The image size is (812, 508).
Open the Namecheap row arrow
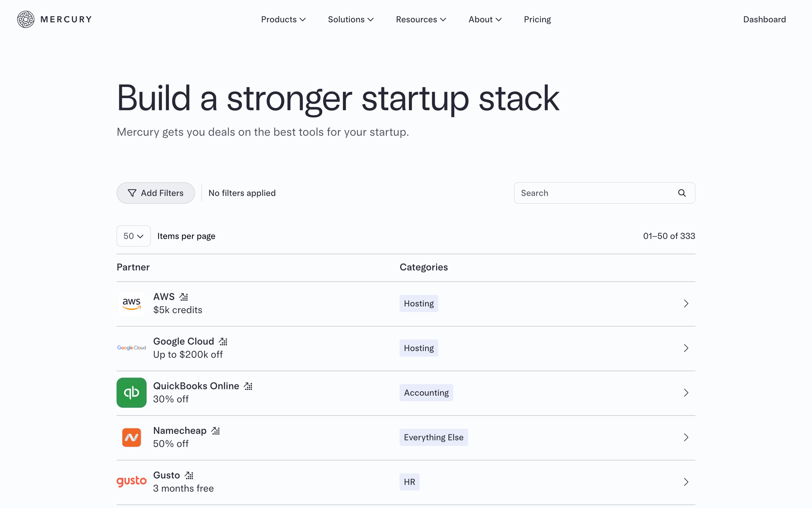(686, 437)
